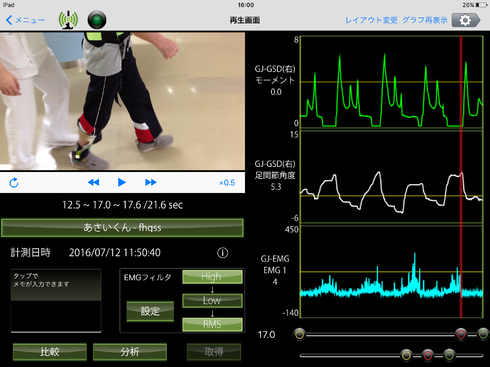Tap the red playhead line in graphs

[461, 177]
